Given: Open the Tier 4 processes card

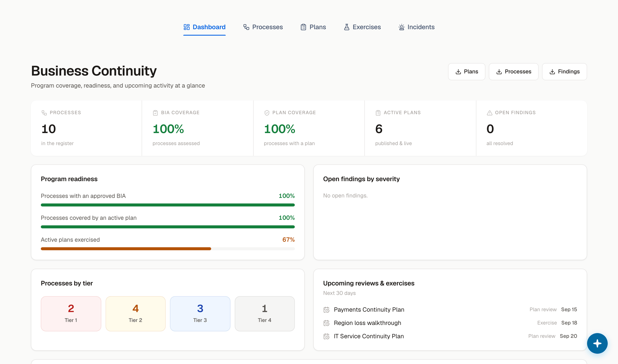Looking at the screenshot, I should click(265, 314).
